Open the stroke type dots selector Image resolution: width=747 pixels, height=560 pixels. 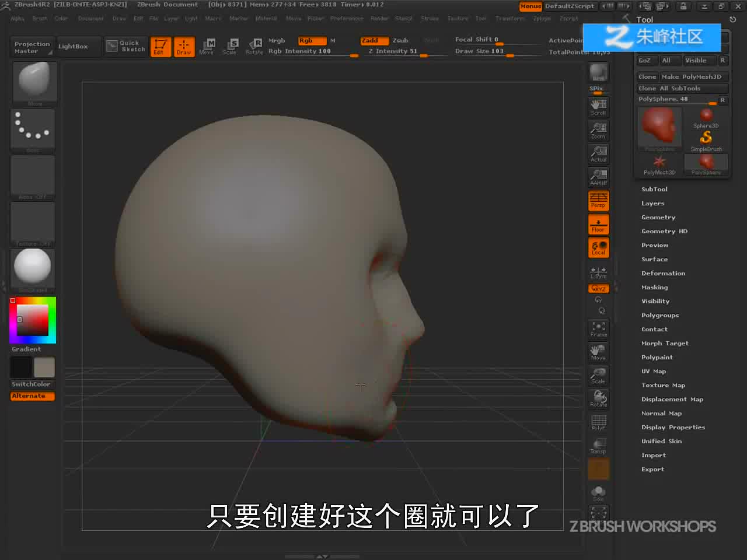pyautogui.click(x=33, y=131)
